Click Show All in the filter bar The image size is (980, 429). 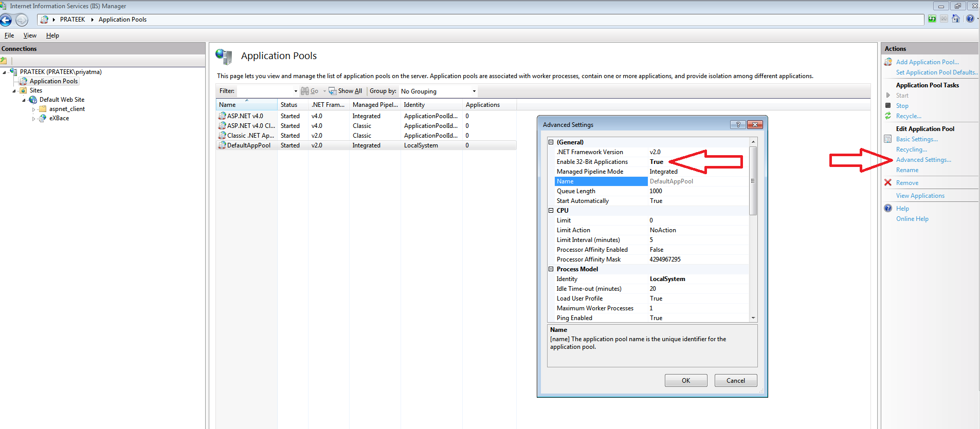pos(346,91)
